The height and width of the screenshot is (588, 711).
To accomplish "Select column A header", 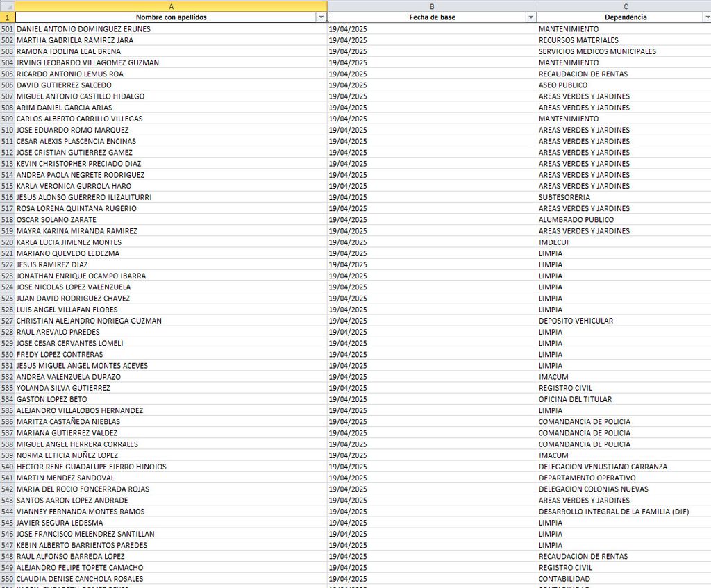I will (171, 6).
